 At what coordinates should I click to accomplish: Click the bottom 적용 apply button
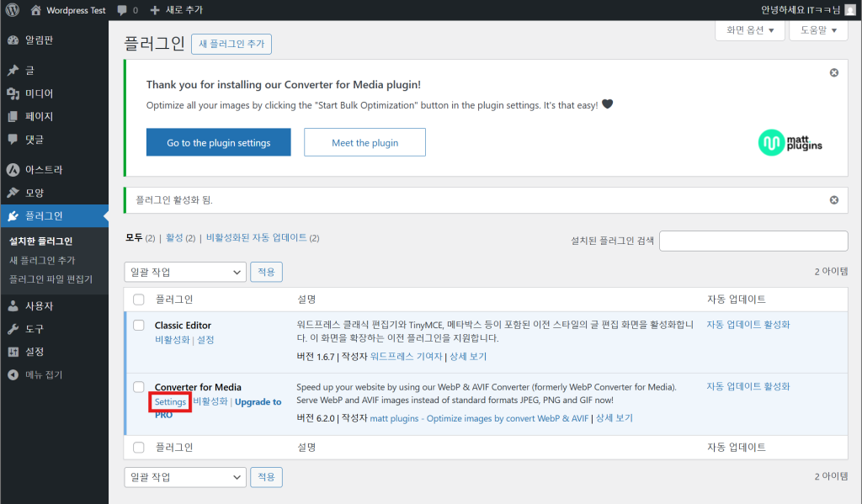[266, 477]
